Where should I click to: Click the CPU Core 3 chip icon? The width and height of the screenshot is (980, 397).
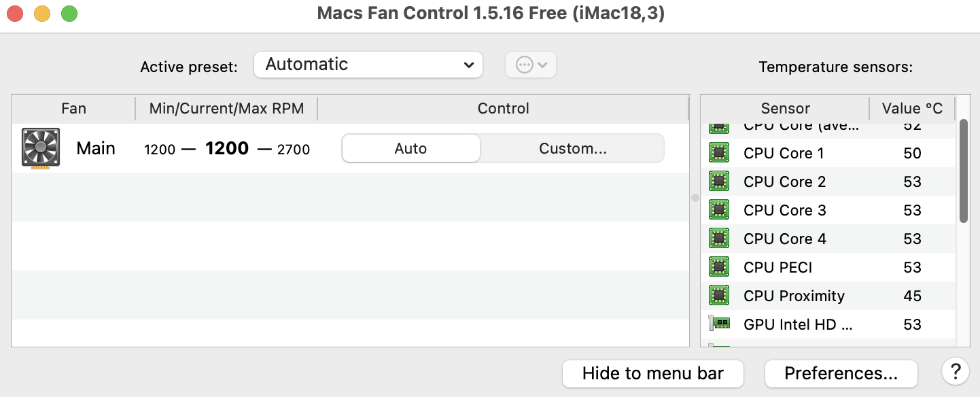point(719,210)
